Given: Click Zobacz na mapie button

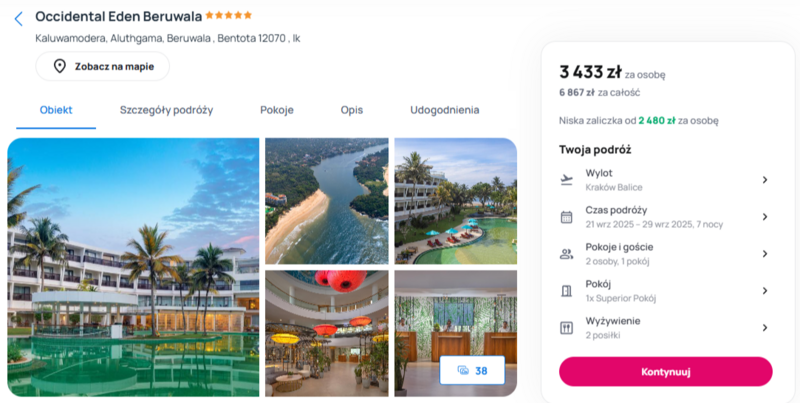Looking at the screenshot, I should pyautogui.click(x=103, y=66).
